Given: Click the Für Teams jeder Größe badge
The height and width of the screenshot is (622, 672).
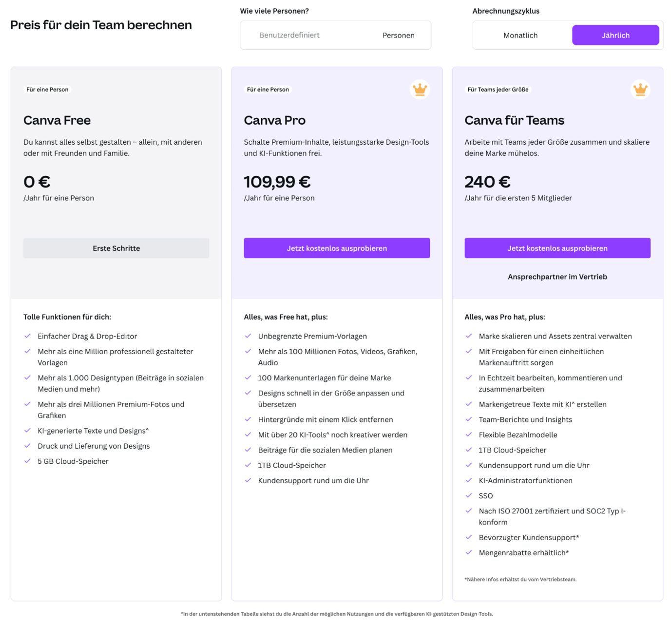Looking at the screenshot, I should (x=498, y=90).
